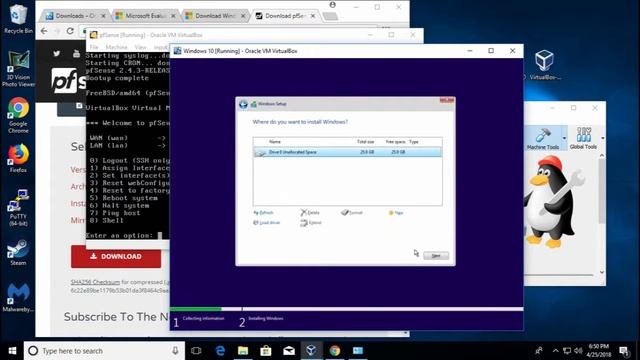Click the microphone icon in search box
The image size is (640, 360).
click(175, 351)
